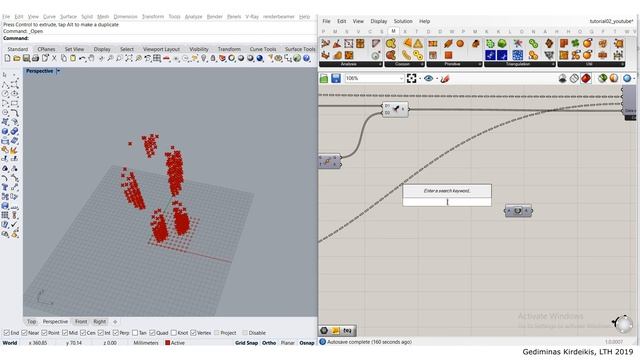Click the Cut (X) icon in Rhino toolbar
640x360 pixels.
(x=54, y=58)
